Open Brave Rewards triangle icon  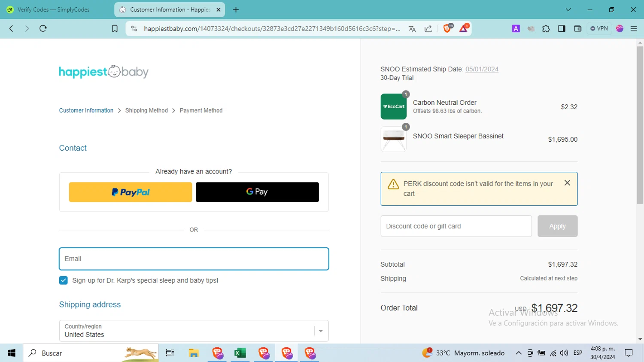pos(464,28)
